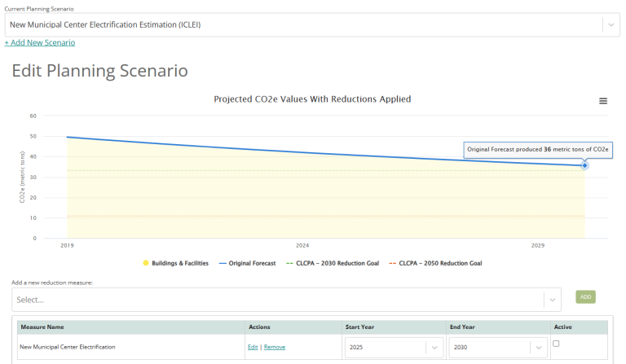Click the + Add New Scenario link
The width and height of the screenshot is (626, 364).
coord(40,42)
